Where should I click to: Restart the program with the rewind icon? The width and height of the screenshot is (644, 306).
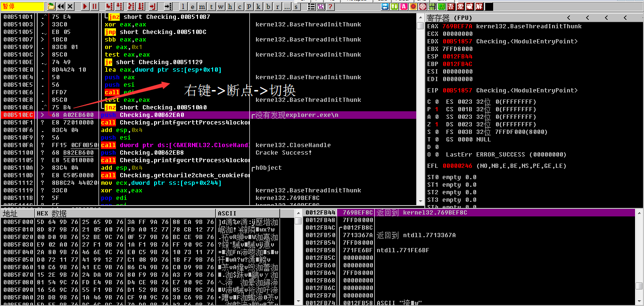coord(61,7)
